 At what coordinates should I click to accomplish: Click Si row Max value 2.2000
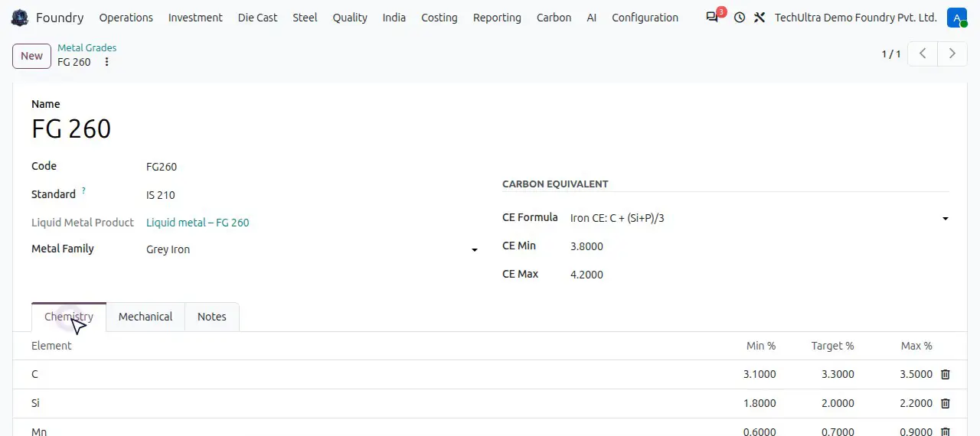(916, 403)
